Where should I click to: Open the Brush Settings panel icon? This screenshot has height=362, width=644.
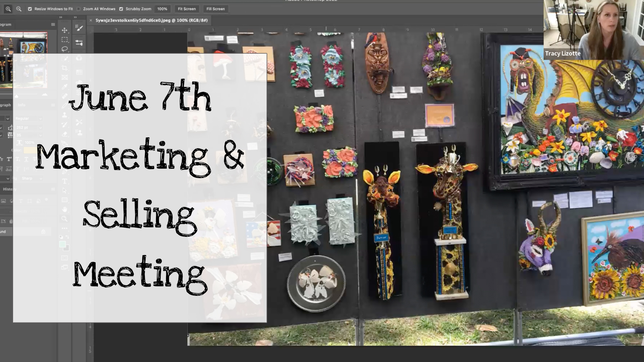[x=79, y=28]
